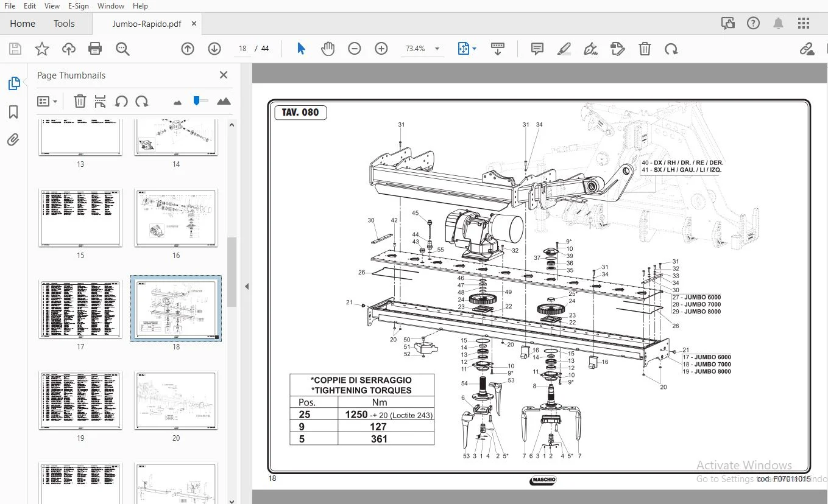Open the sign document pen tool

coord(591,49)
